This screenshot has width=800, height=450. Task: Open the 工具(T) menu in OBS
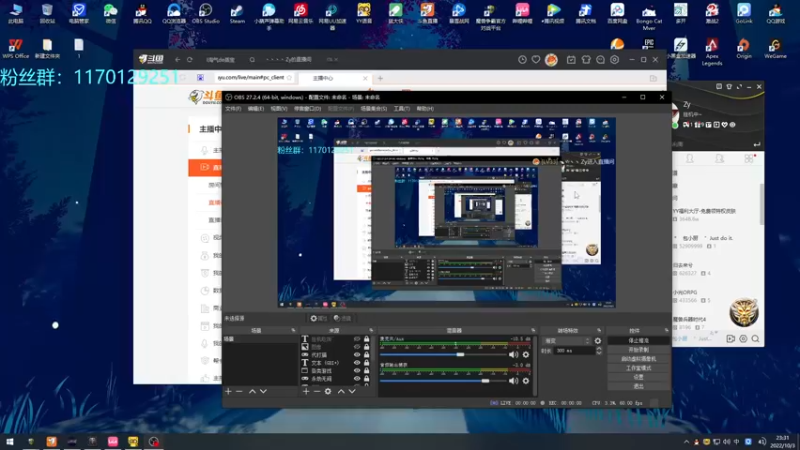point(402,109)
